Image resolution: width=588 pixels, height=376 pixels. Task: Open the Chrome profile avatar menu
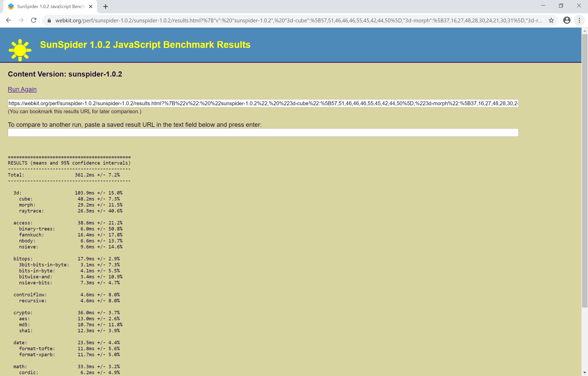pos(567,20)
